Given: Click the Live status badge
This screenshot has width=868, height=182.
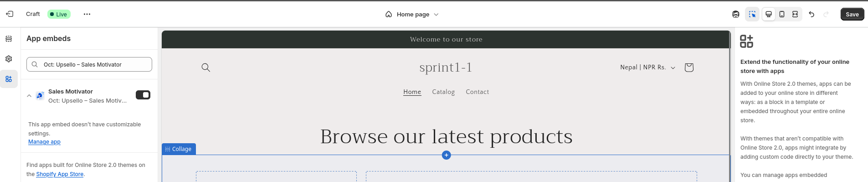Looking at the screenshot, I should coord(59,14).
